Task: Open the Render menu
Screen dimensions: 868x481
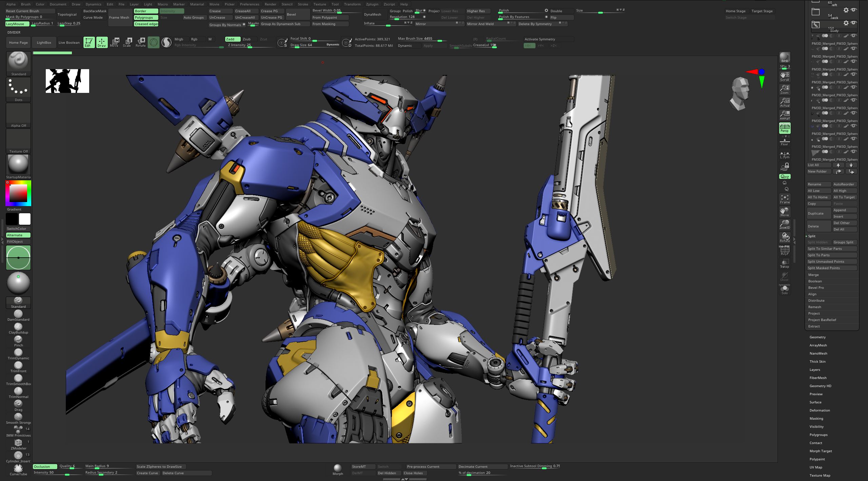Action: coord(270,4)
